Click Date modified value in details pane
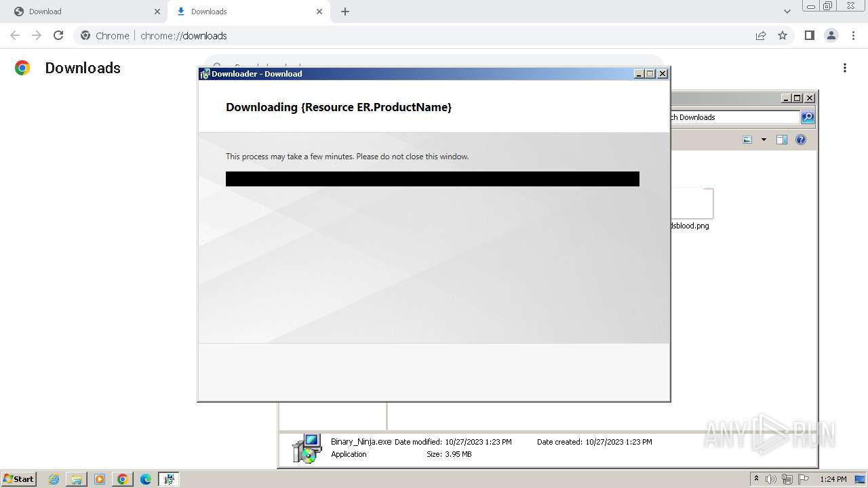 [x=478, y=442]
